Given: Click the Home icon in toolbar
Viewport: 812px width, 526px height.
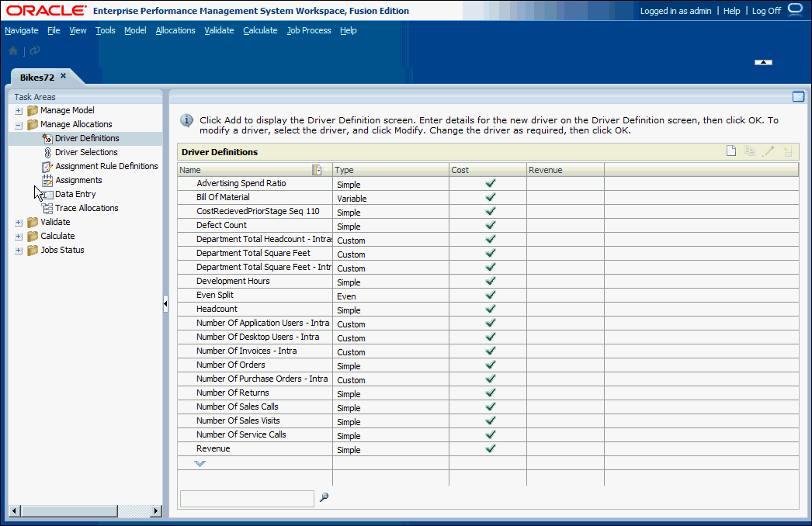Looking at the screenshot, I should (13, 50).
